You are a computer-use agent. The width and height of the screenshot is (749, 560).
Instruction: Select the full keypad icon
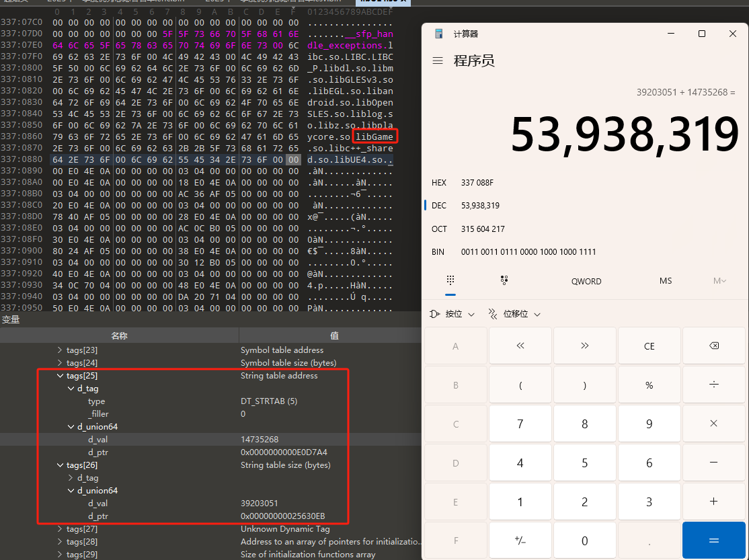450,280
